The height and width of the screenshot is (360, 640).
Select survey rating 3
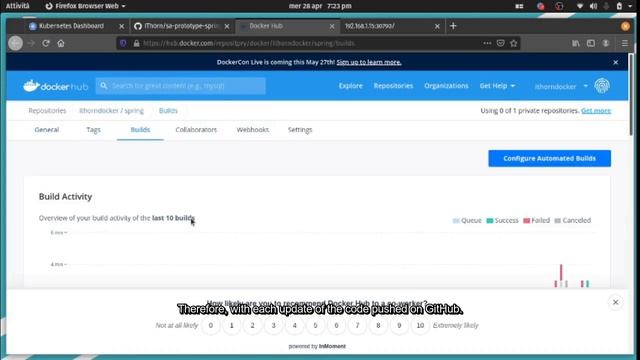273,325
